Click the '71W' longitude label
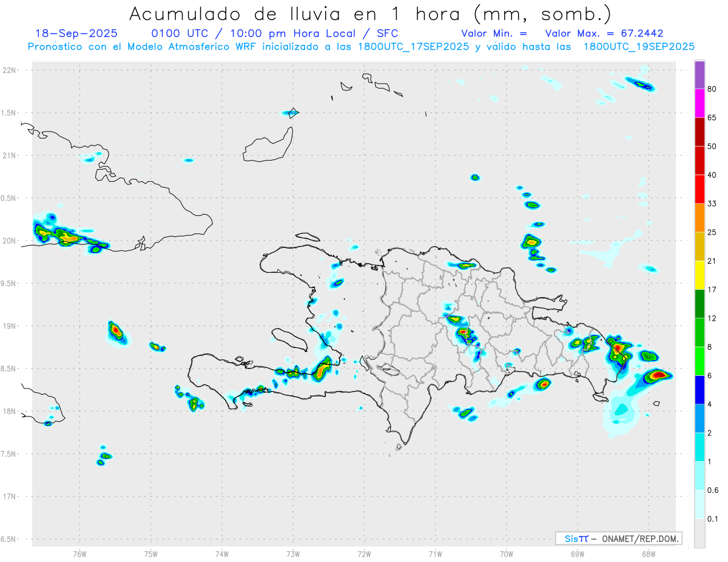The width and height of the screenshot is (728, 562). point(435,554)
